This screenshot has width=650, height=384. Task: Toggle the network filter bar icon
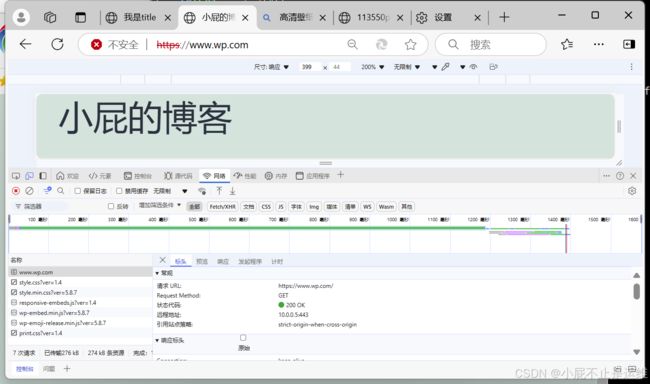pyautogui.click(x=47, y=190)
